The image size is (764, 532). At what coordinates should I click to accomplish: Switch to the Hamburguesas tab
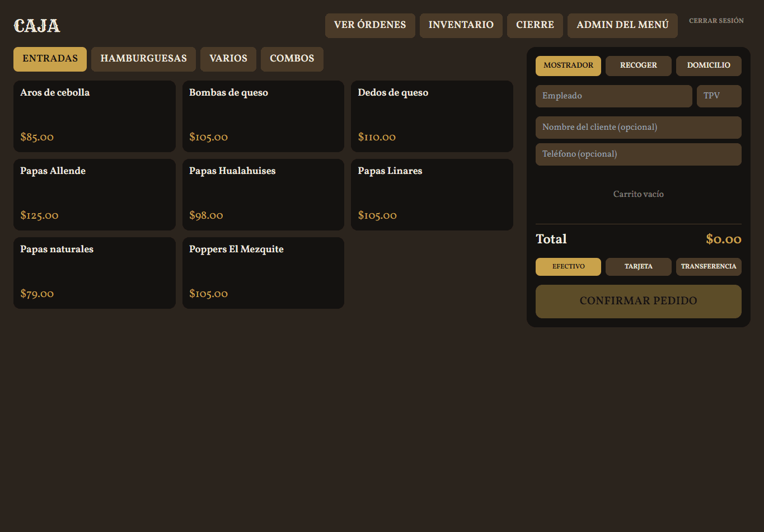tap(143, 59)
